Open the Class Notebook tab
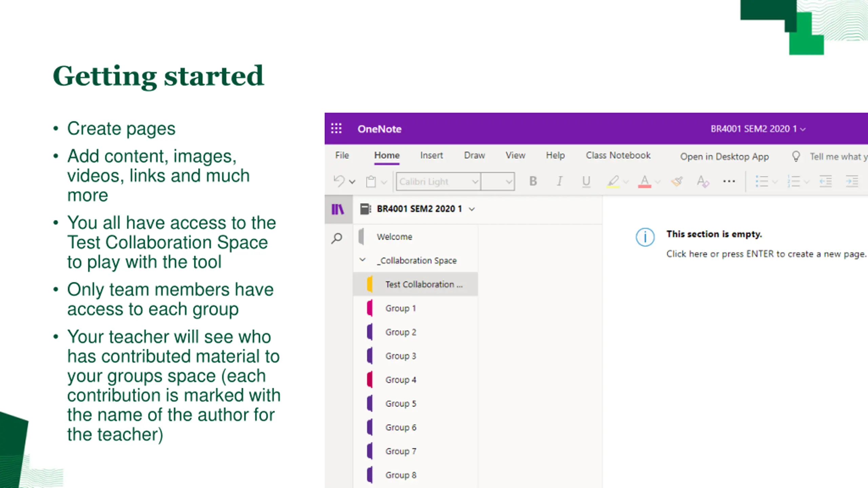Image resolution: width=868 pixels, height=488 pixels. tap(618, 155)
